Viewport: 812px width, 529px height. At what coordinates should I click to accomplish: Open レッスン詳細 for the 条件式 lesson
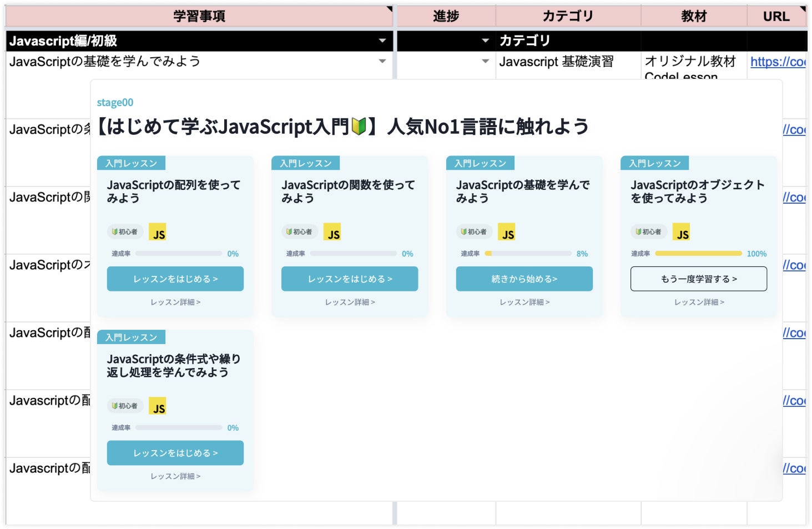[175, 476]
